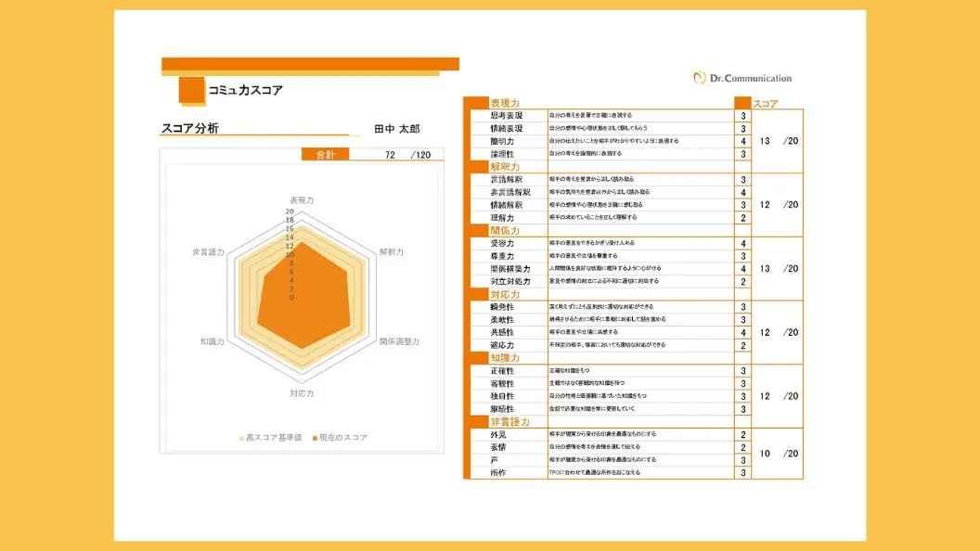Click the score cell for 理解力
Image resolution: width=980 pixels, height=551 pixels.
[743, 218]
